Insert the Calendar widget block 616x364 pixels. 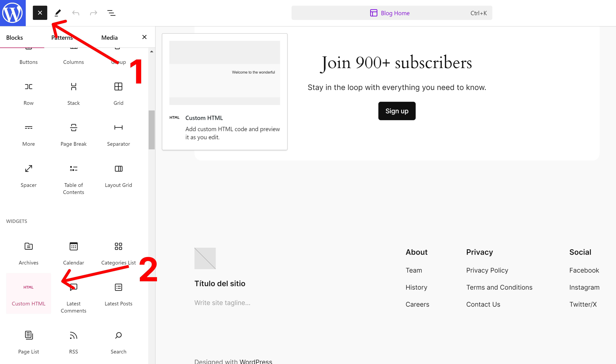73,253
